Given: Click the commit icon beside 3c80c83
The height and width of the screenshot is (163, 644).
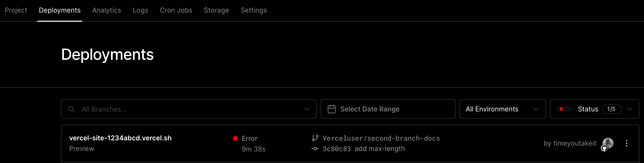Looking at the screenshot, I should tap(315, 149).
